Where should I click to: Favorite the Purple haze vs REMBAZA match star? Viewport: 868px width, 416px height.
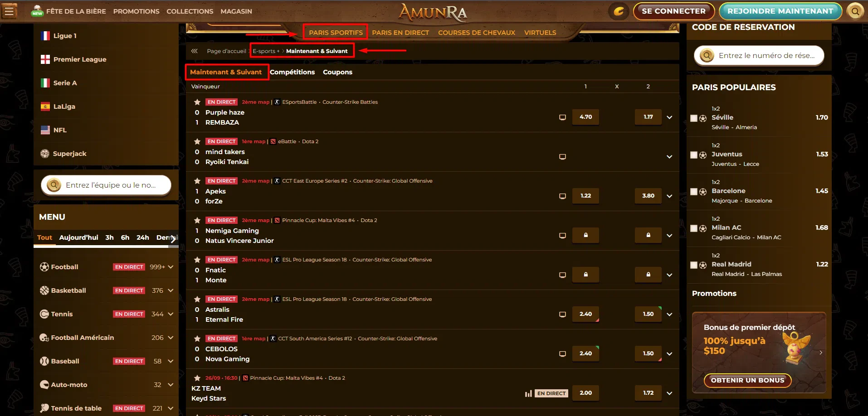click(197, 102)
